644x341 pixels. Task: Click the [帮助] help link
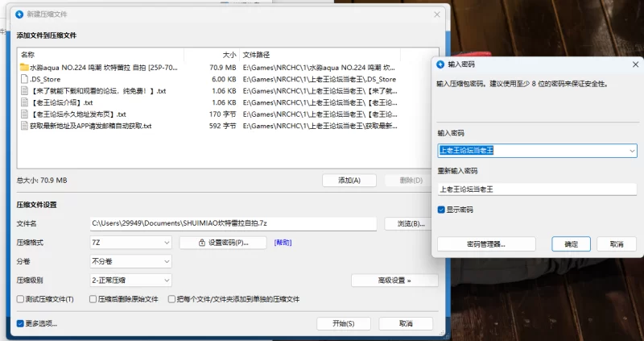pyautogui.click(x=283, y=242)
